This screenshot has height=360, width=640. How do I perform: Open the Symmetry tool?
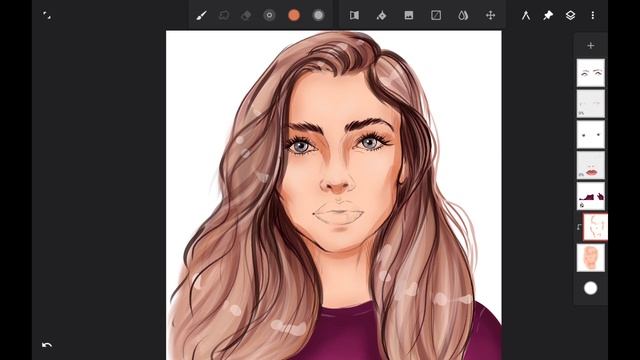354,16
